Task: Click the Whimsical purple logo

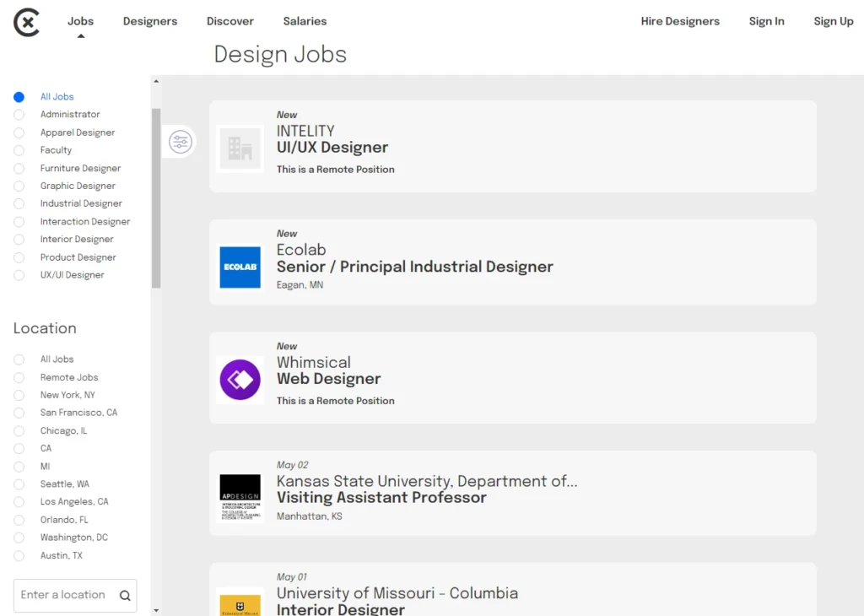Action: point(240,380)
